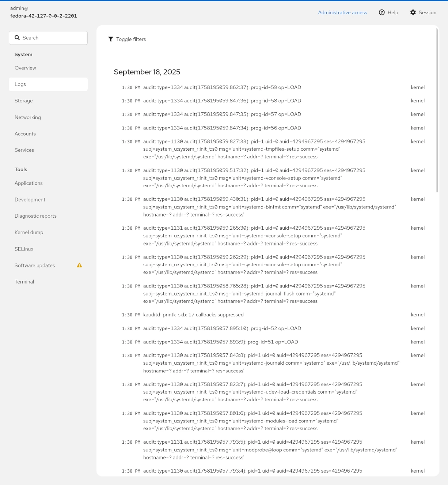
Task: Open the Services page
Action: (24, 150)
